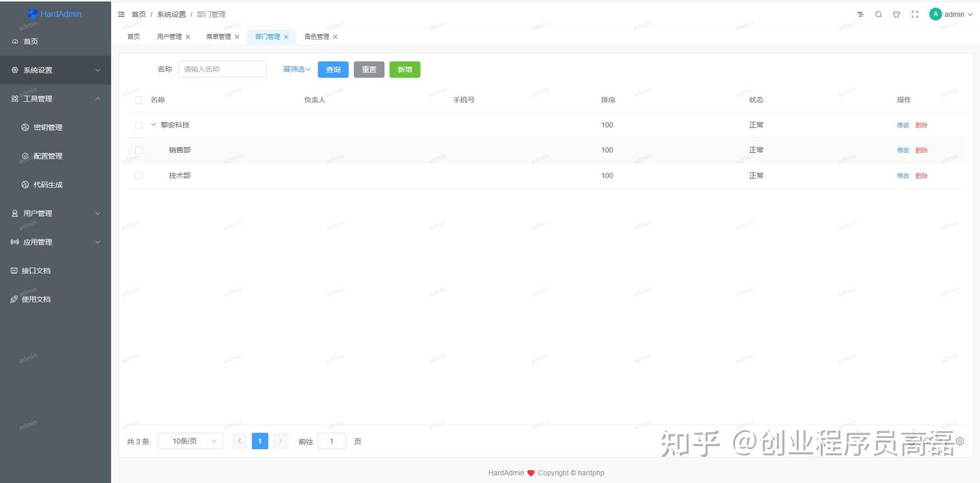This screenshot has height=483, width=980.
Task: Select the checkbox beside 技术部
Action: pos(138,175)
